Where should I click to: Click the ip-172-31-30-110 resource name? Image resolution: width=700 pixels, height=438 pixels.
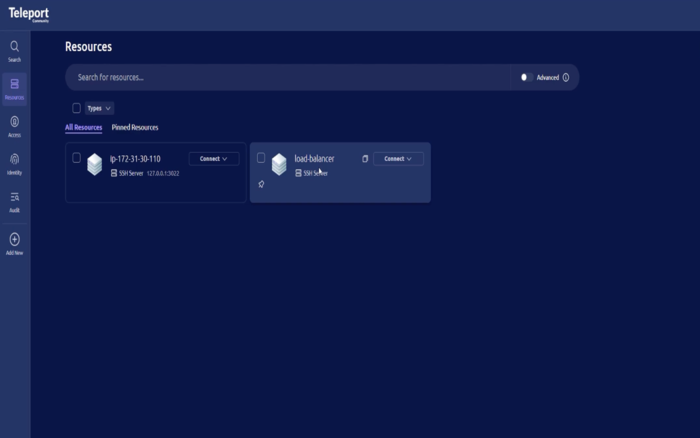pyautogui.click(x=135, y=159)
